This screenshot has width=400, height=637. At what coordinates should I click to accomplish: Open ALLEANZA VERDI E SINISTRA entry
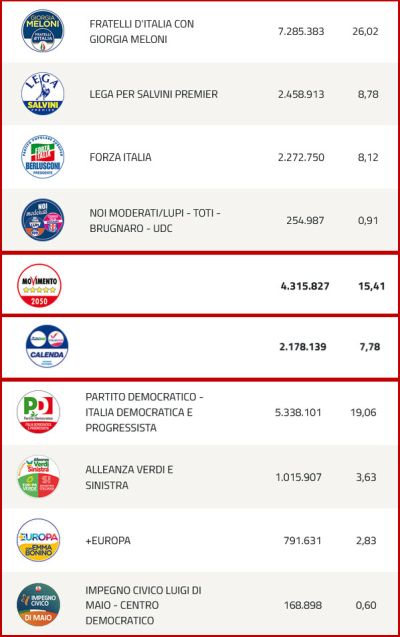pyautogui.click(x=129, y=477)
